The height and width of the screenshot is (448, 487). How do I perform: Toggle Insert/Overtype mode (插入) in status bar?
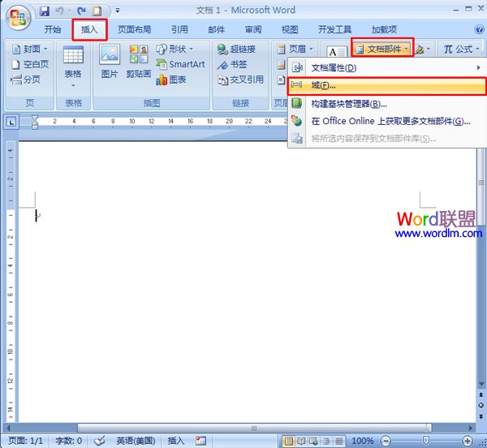tap(176, 441)
